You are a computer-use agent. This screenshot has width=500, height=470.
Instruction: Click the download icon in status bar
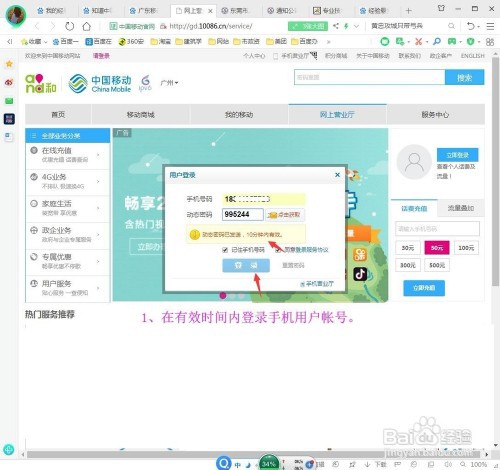pos(367,464)
